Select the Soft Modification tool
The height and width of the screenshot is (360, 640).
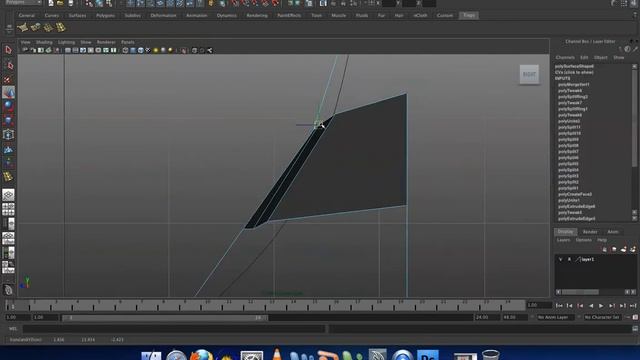pyautogui.click(x=8, y=149)
